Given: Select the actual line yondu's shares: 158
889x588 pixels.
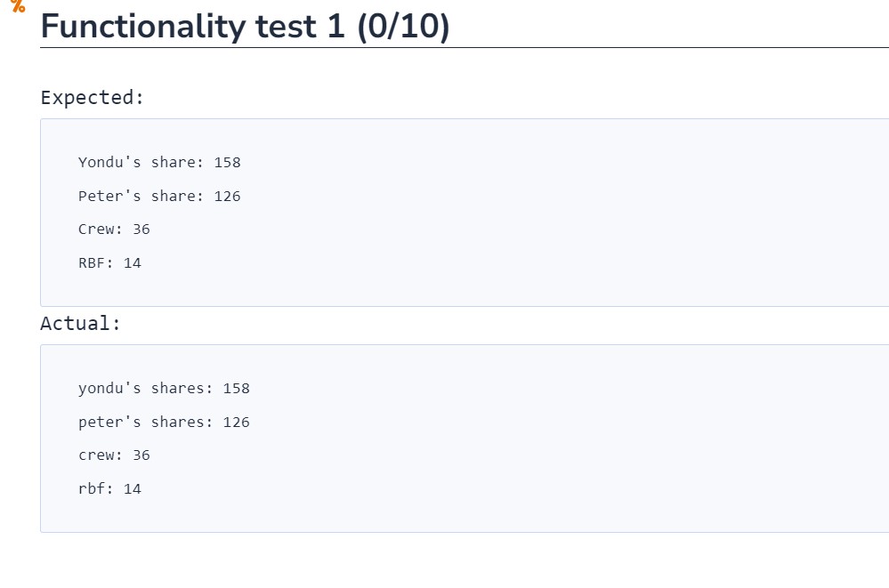Looking at the screenshot, I should pyautogui.click(x=164, y=389).
